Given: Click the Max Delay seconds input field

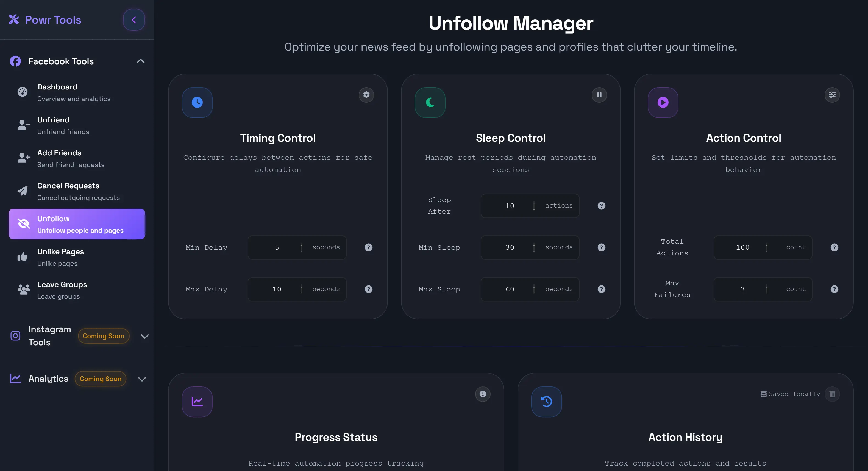Looking at the screenshot, I should (x=297, y=289).
